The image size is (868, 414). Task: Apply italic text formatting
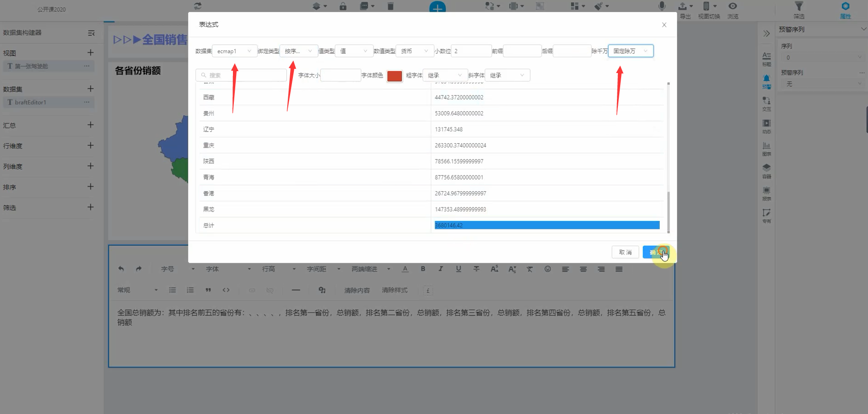point(441,269)
